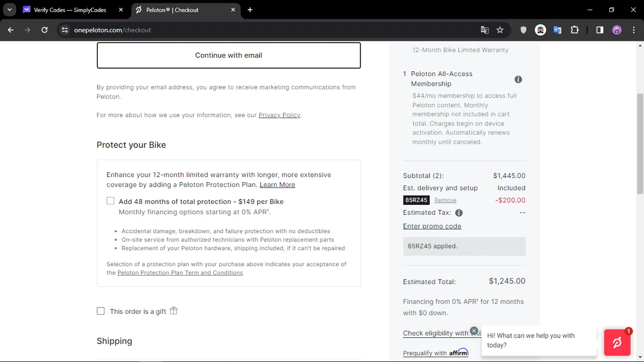
Task: Click the page vertical scrollbar thumb
Action: (x=640, y=144)
